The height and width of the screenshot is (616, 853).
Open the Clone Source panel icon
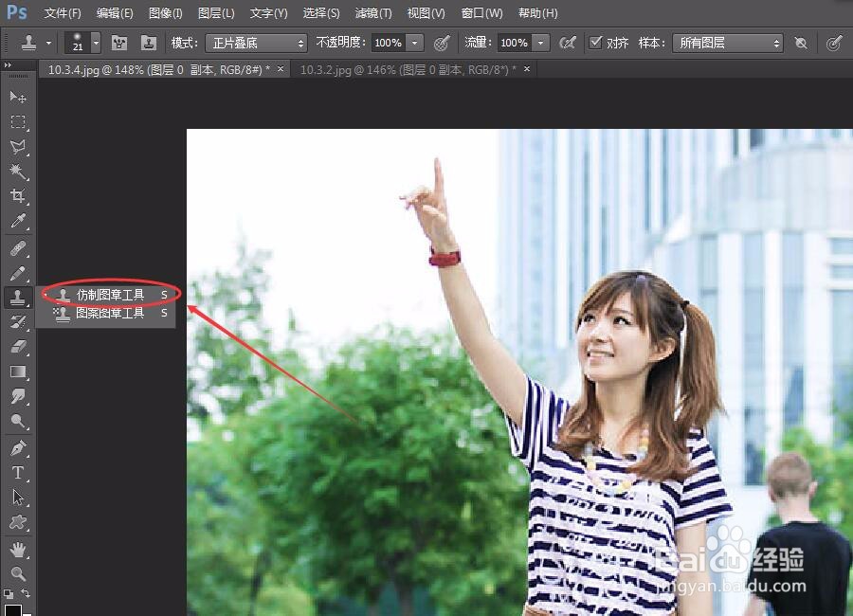(x=148, y=43)
